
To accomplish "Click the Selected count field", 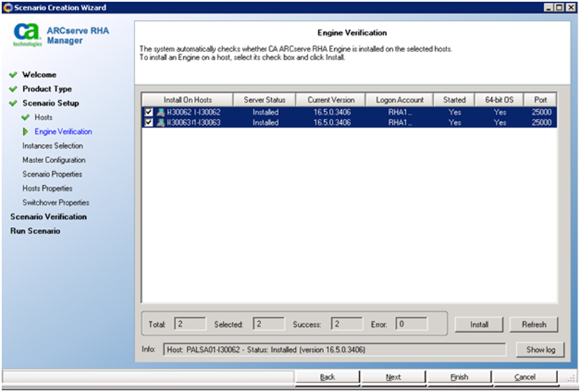I will click(268, 324).
